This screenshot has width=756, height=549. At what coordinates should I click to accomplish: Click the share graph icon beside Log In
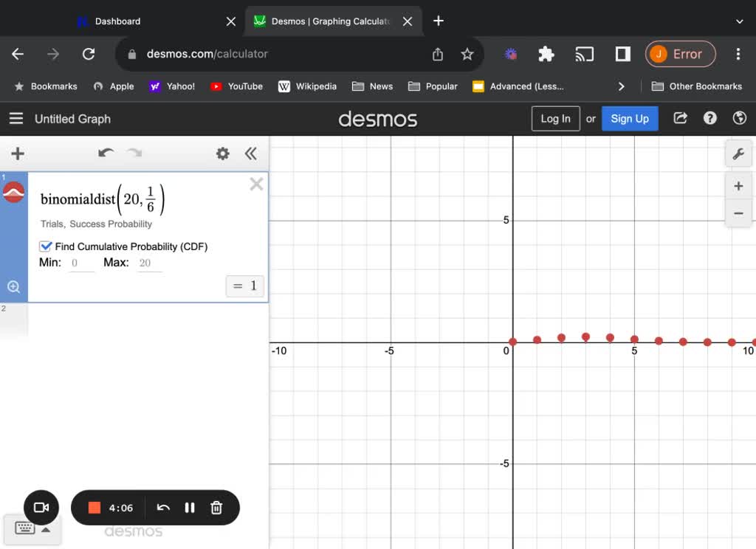pyautogui.click(x=679, y=118)
